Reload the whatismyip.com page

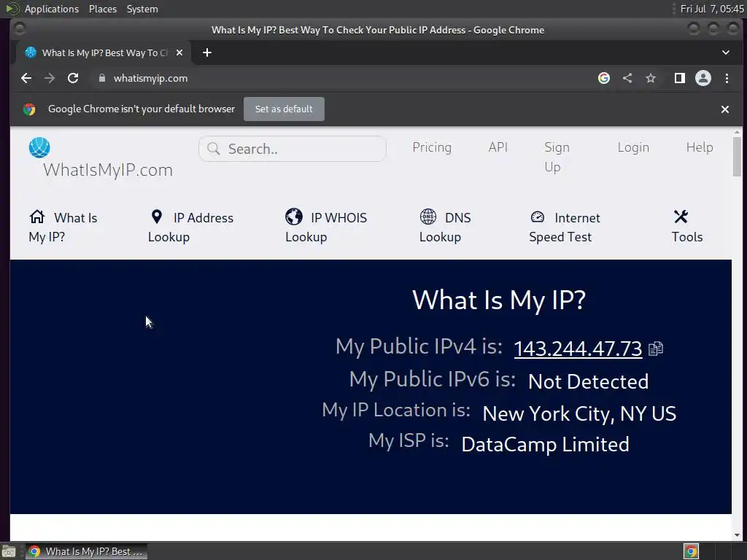(x=73, y=78)
